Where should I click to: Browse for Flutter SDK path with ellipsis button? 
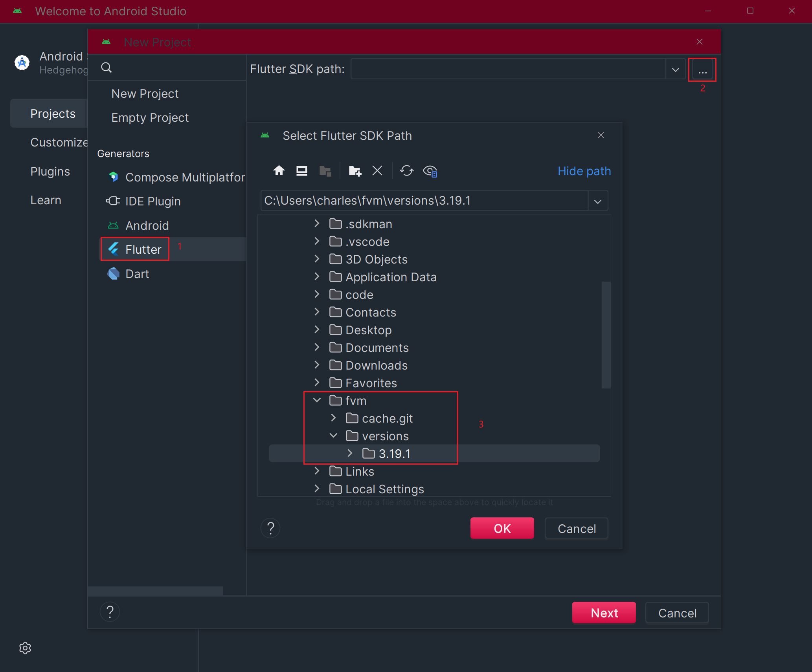(x=702, y=70)
